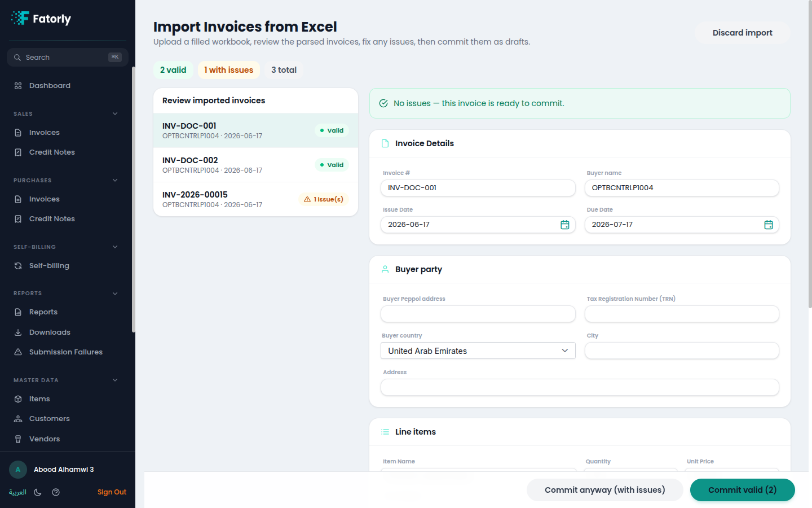The height and width of the screenshot is (508, 812).
Task: Collapse the Purchases section chevron
Action: coord(115,180)
